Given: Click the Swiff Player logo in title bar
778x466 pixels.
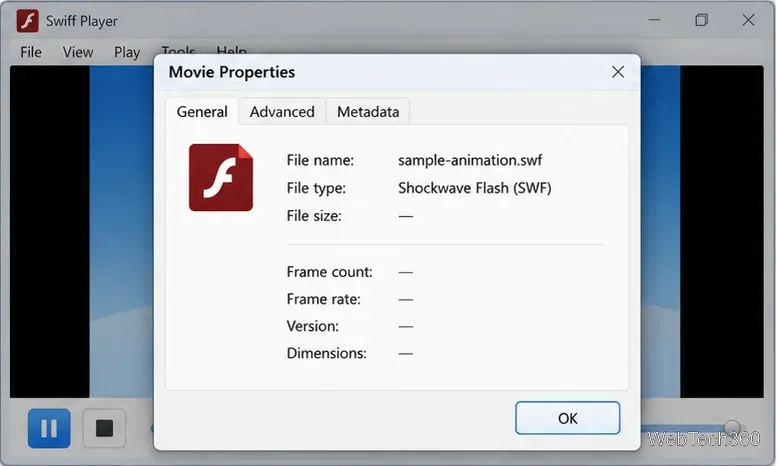Looking at the screenshot, I should 27,21.
